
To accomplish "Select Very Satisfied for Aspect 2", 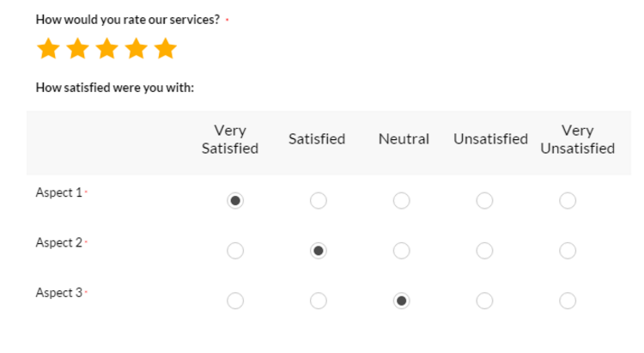I will point(235,251).
